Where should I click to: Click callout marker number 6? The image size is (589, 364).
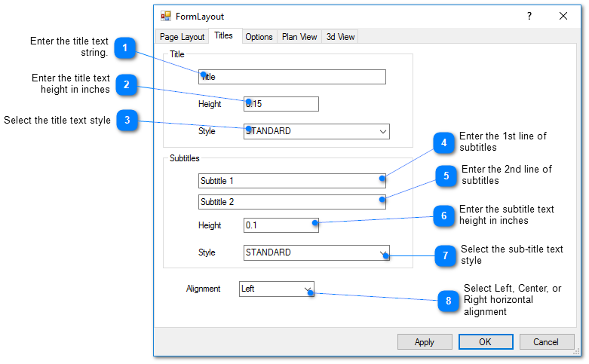(445, 216)
